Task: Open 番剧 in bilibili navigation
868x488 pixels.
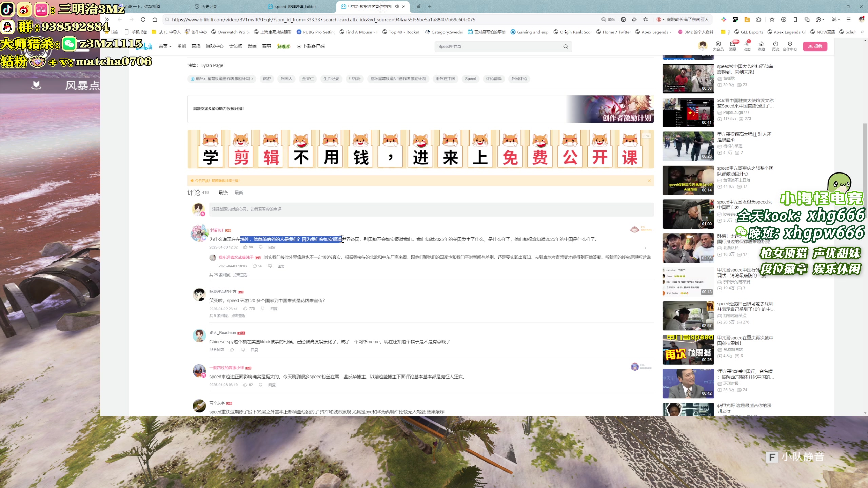Action: pyautogui.click(x=182, y=46)
